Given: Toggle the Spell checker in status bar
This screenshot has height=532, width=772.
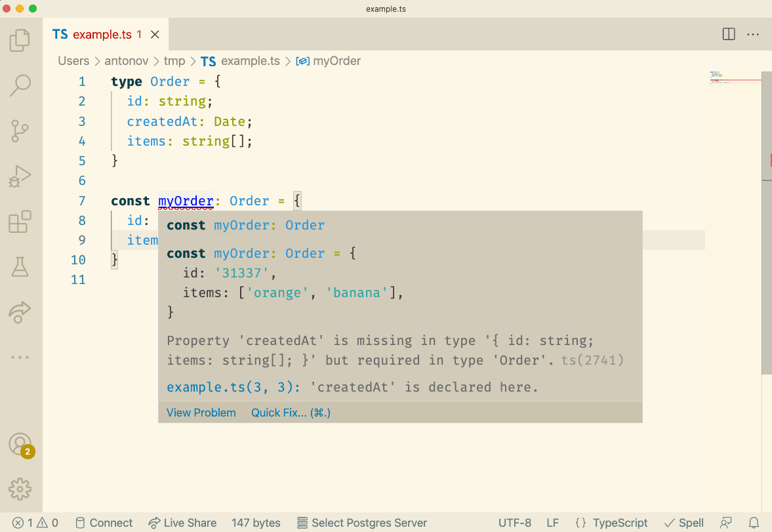Looking at the screenshot, I should pyautogui.click(x=684, y=523).
